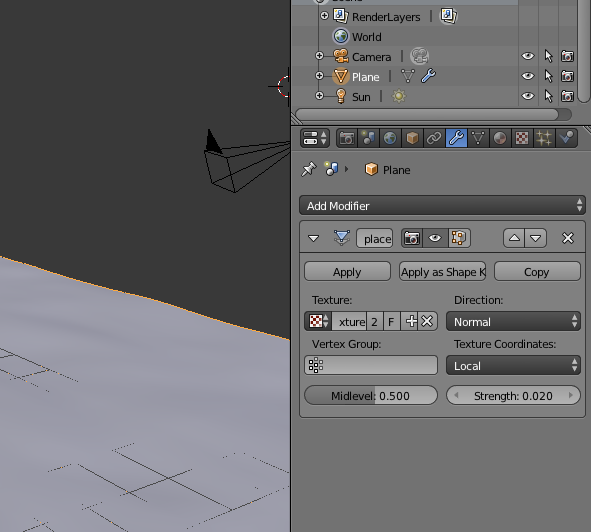
Task: Open the Object properties tab
Action: 412,138
